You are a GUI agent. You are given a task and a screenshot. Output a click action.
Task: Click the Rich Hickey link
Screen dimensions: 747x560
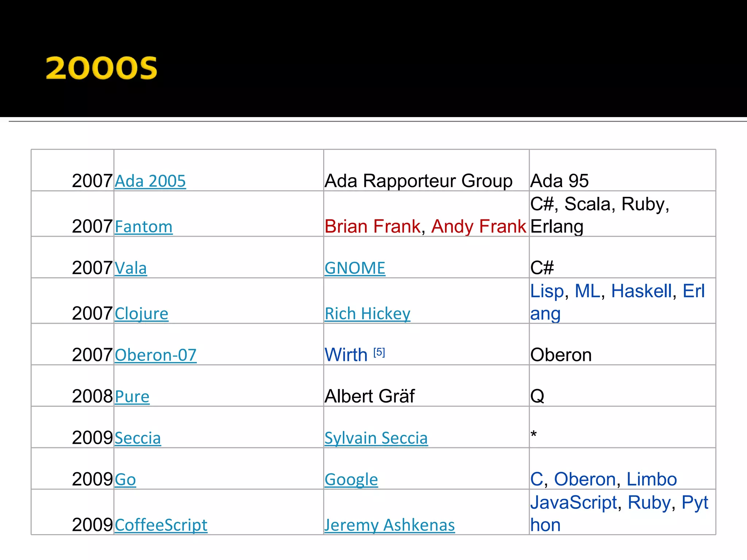[x=367, y=314]
